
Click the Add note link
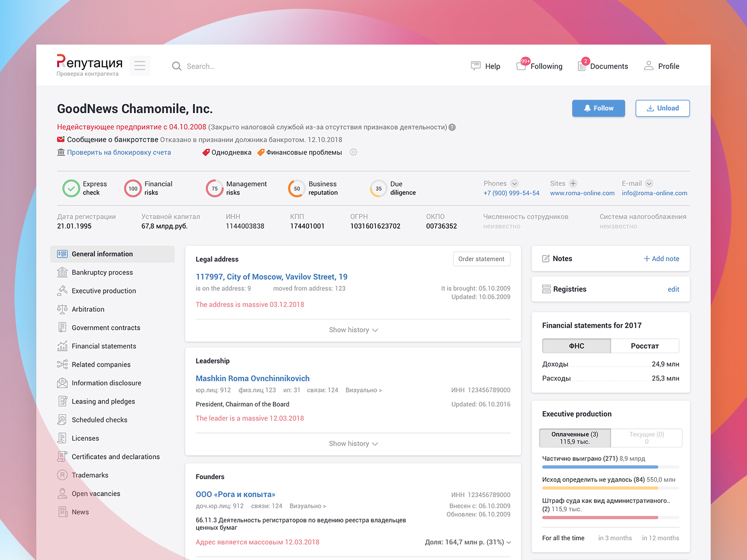point(661,259)
